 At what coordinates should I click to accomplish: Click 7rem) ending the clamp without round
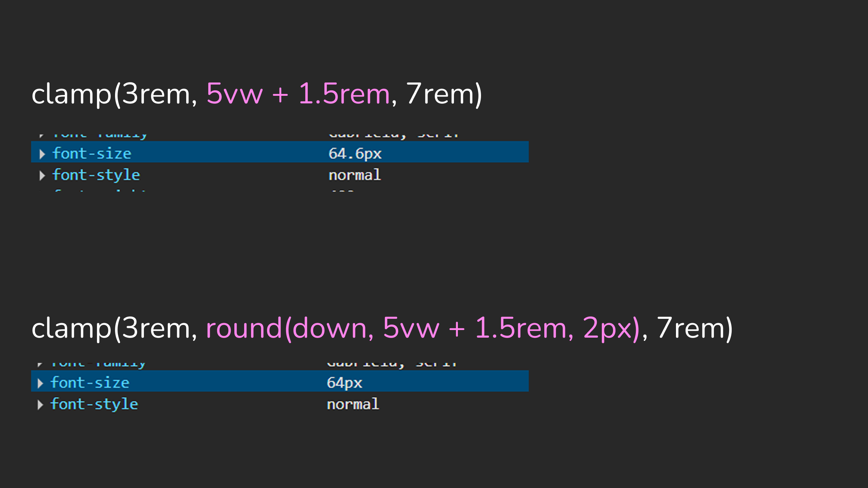point(444,94)
